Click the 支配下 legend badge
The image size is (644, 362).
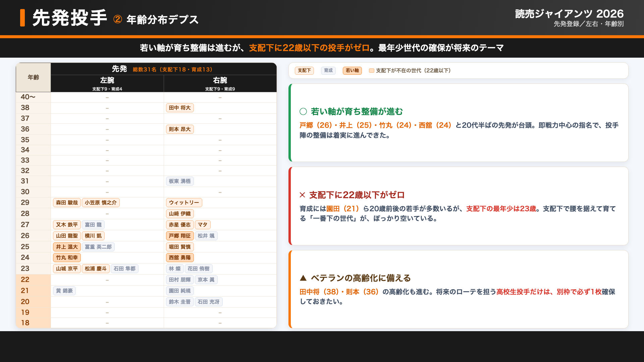[304, 71]
